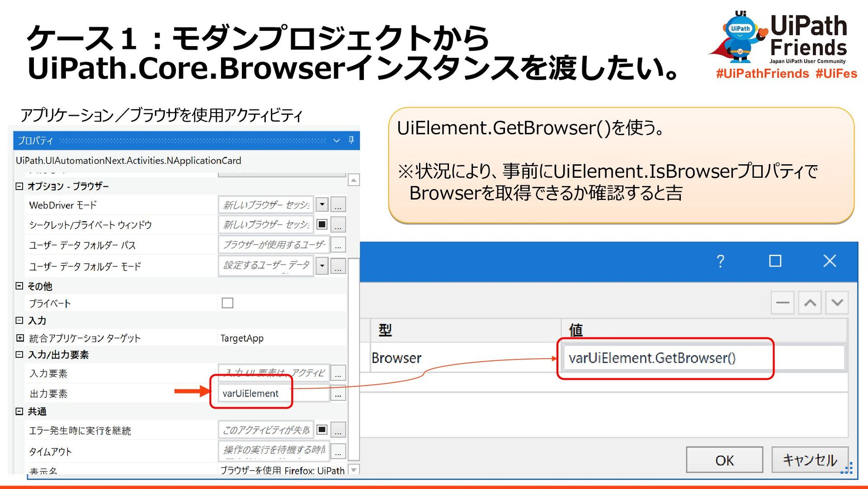Viewport: 868px width, 489px height.
Task: Select the Browser type cell
Action: coord(466,358)
